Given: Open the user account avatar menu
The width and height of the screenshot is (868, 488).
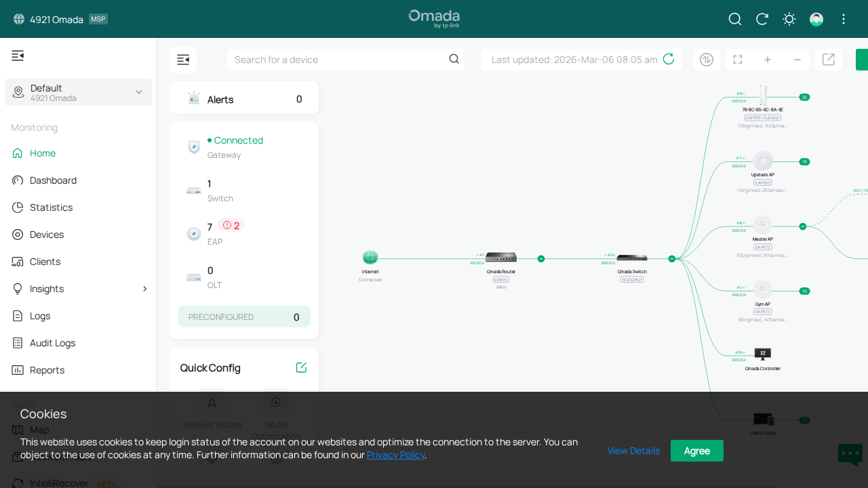Looking at the screenshot, I should click(x=816, y=19).
